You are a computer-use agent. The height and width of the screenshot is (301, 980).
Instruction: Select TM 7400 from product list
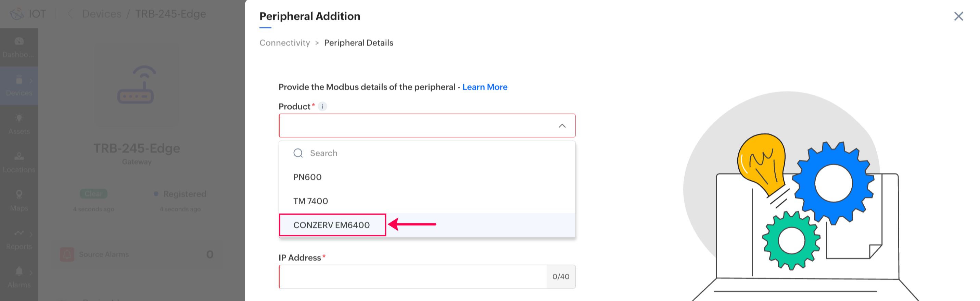tap(310, 201)
